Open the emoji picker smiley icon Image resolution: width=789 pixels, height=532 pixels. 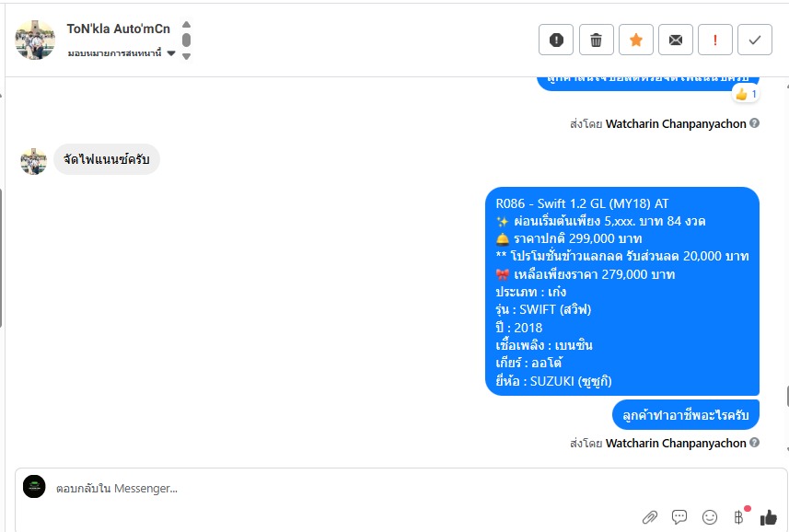[710, 517]
